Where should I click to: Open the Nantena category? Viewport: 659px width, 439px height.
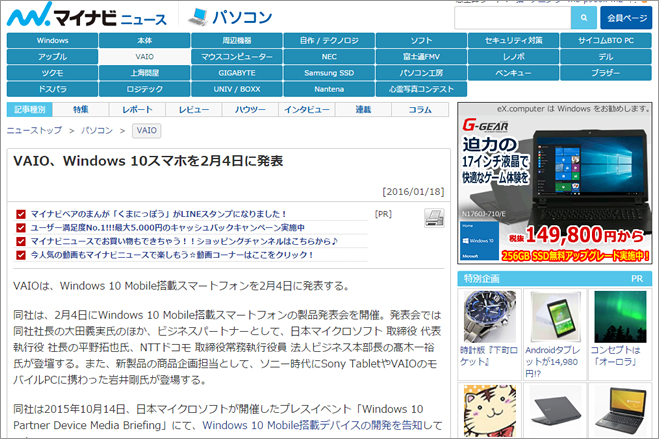pos(329,89)
